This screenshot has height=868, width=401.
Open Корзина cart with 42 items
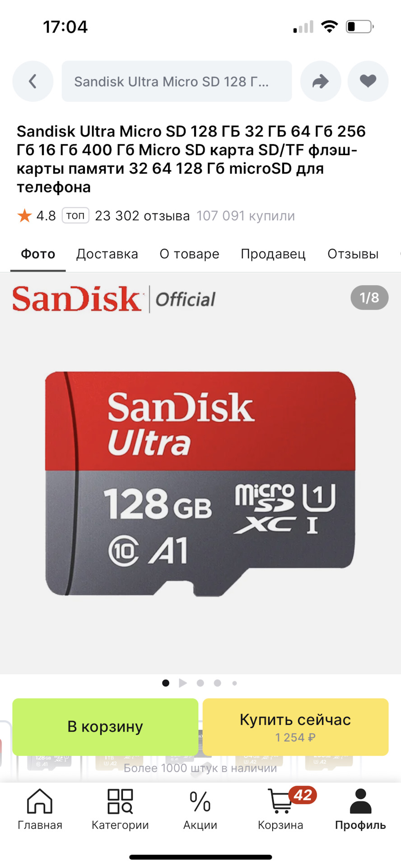[281, 809]
